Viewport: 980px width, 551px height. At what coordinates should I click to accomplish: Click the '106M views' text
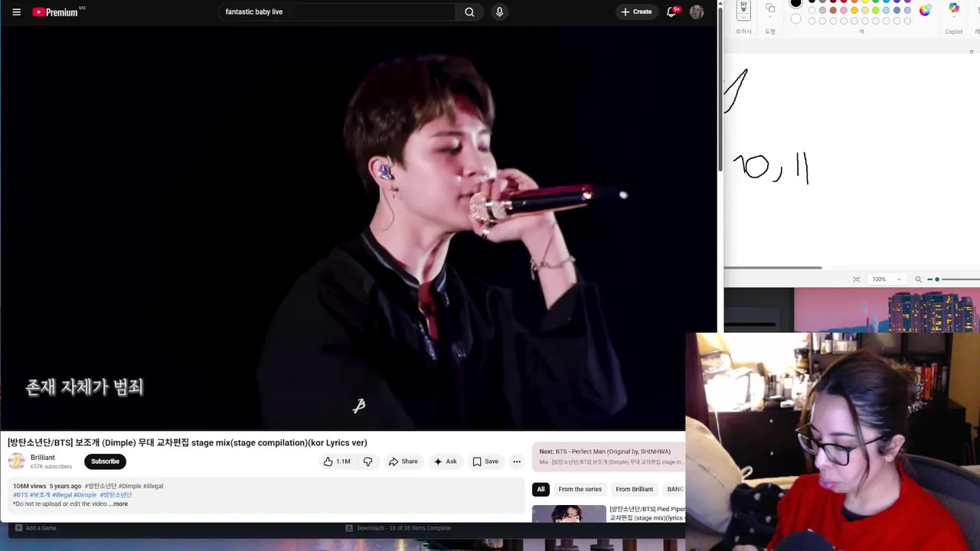point(29,486)
